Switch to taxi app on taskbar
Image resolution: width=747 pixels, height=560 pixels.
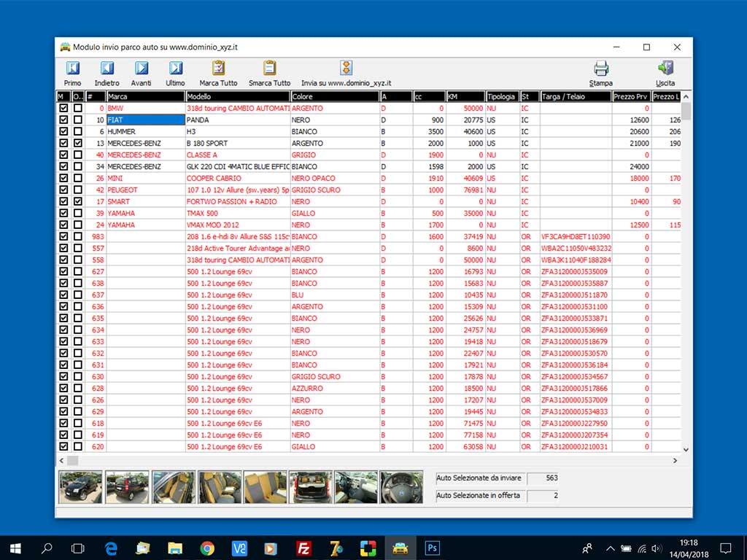[400, 548]
